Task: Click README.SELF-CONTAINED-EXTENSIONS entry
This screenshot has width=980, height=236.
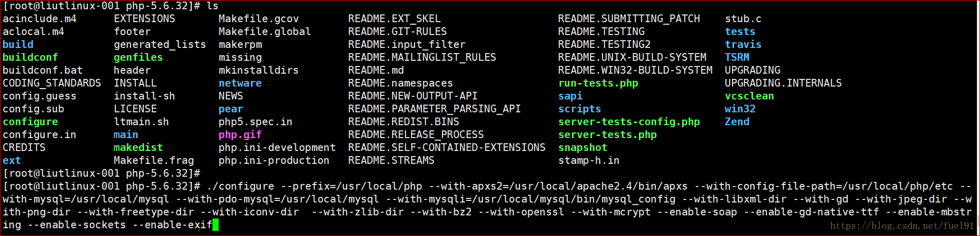Action: point(447,148)
